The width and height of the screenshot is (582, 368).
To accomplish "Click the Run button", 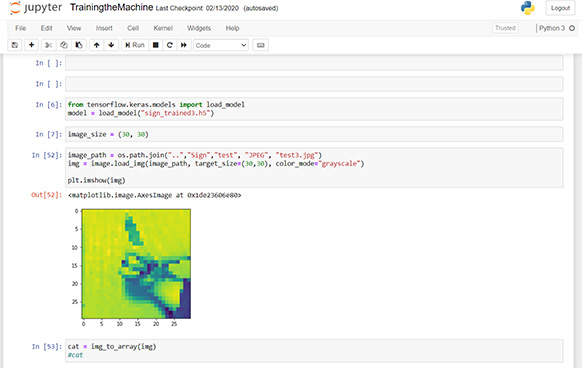I will 135,45.
